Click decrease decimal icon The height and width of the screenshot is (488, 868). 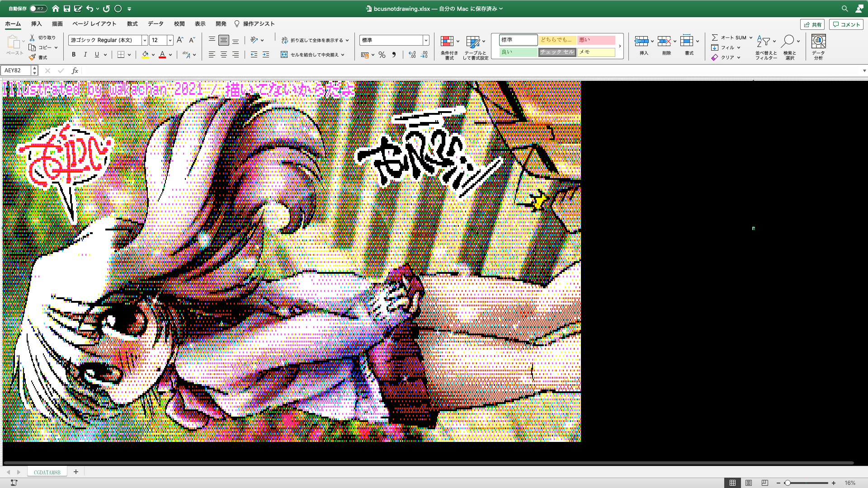[x=424, y=55]
